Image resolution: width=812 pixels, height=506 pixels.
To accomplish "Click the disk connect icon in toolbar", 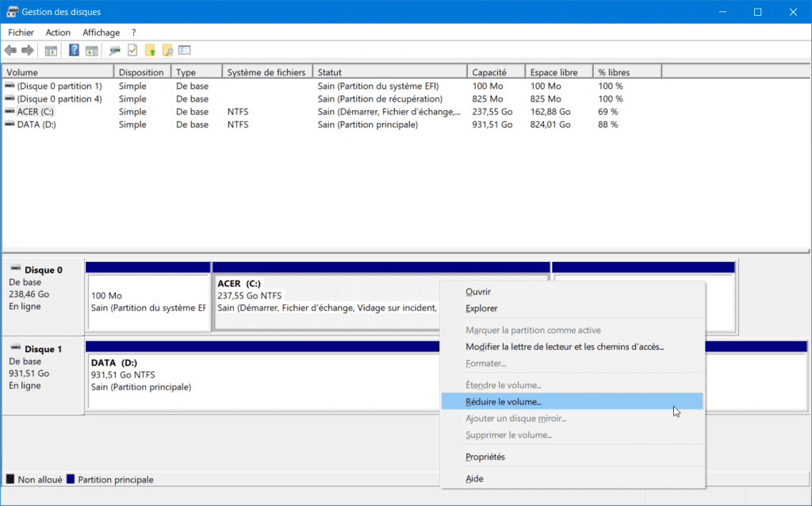I will pyautogui.click(x=115, y=51).
